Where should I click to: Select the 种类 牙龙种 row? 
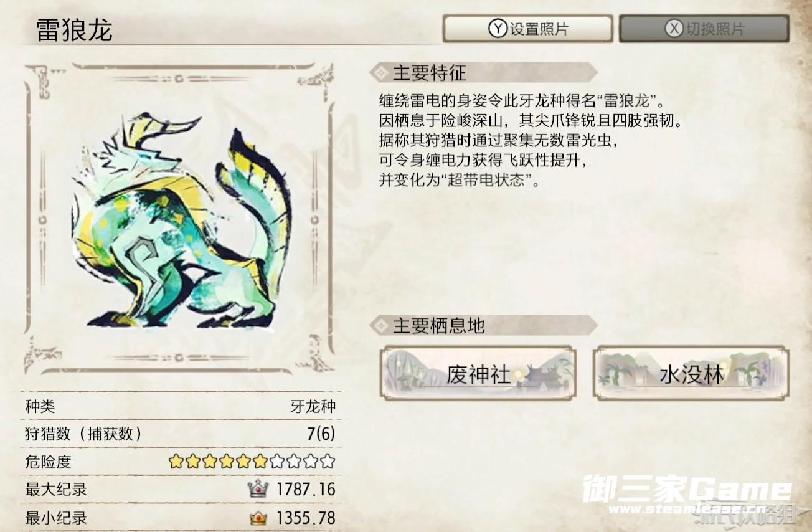(181, 407)
